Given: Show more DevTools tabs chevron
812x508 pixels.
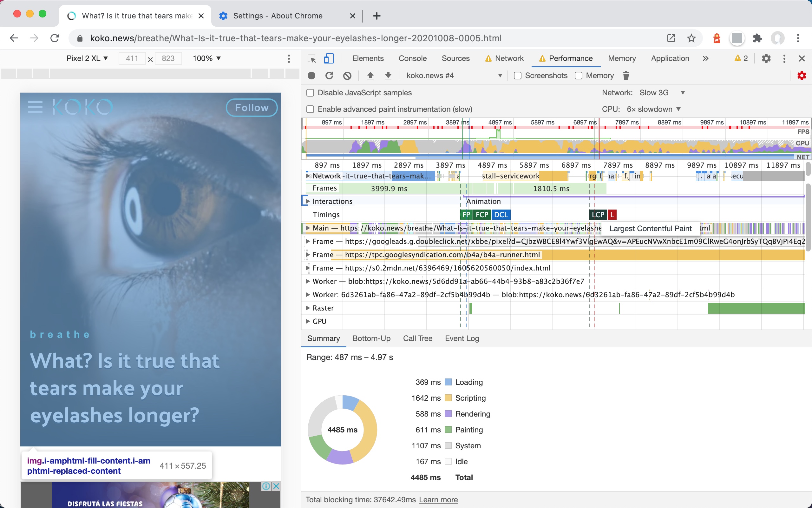Looking at the screenshot, I should tap(705, 58).
